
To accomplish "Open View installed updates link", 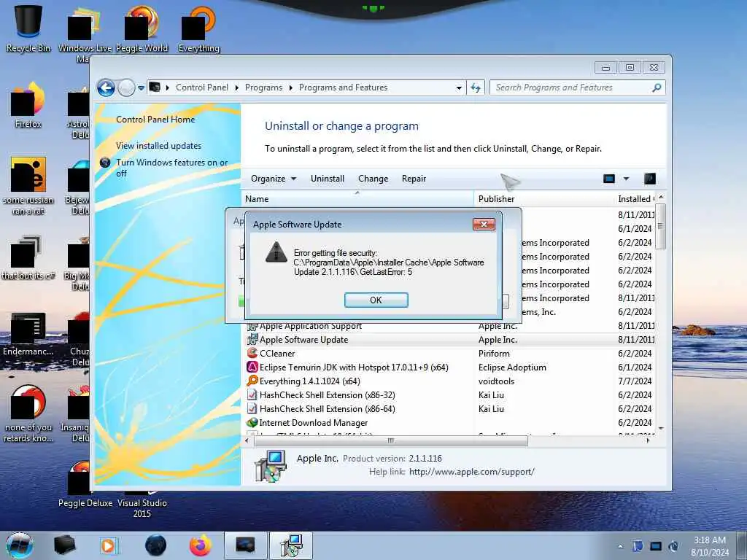I will click(158, 146).
